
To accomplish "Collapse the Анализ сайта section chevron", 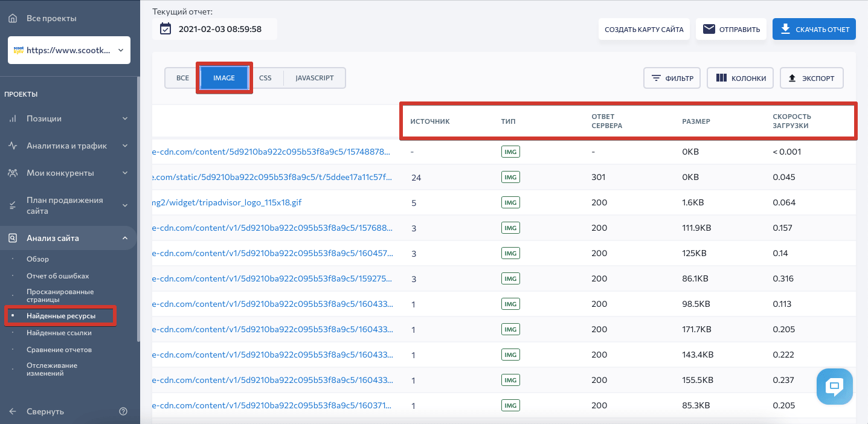I will pyautogui.click(x=125, y=238).
